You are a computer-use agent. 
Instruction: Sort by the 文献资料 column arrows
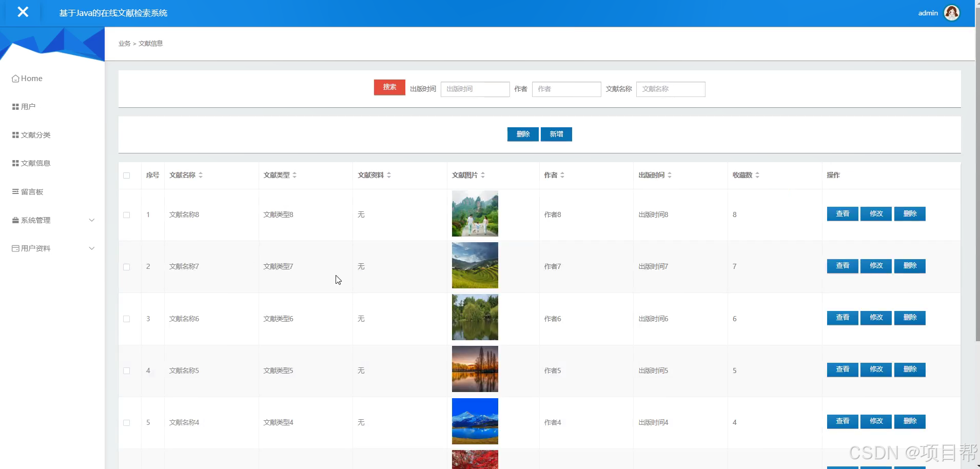389,175
